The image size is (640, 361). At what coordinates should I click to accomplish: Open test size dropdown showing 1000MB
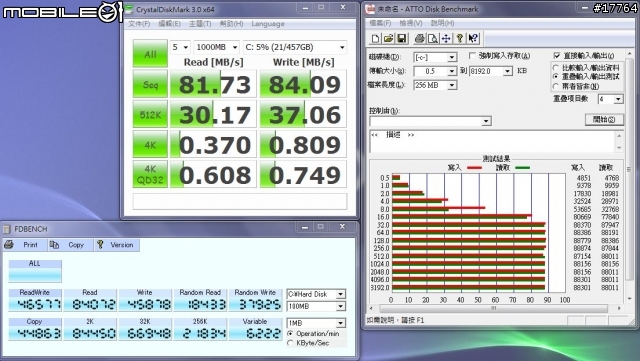point(216,47)
